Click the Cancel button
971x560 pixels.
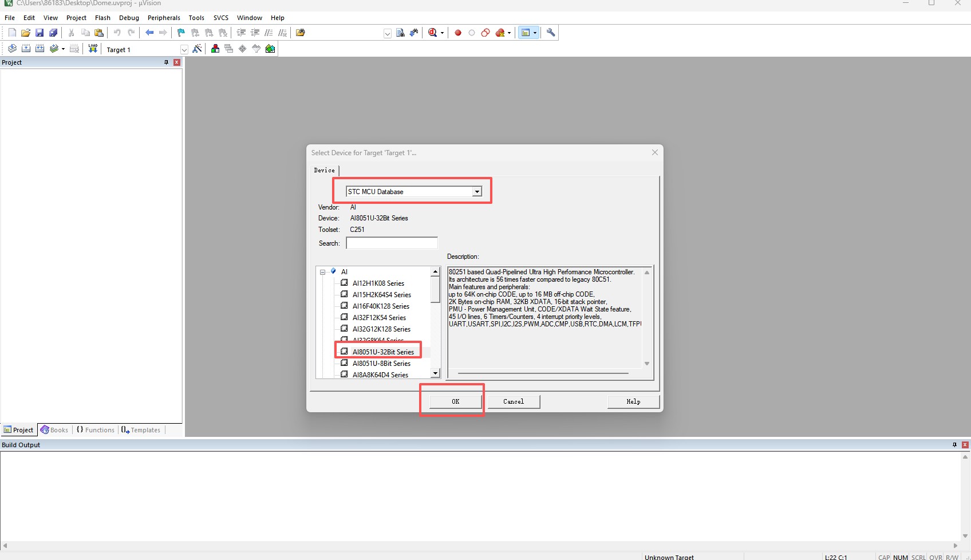click(x=514, y=401)
